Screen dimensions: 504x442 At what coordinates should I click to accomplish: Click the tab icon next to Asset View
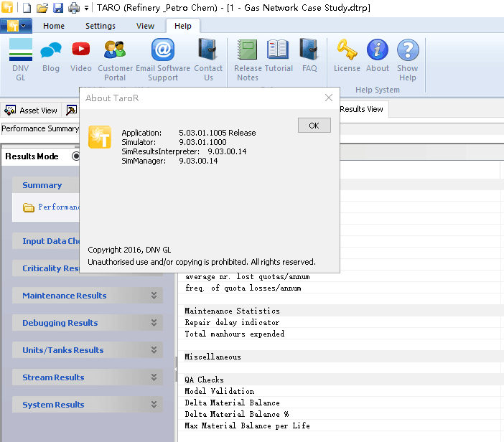click(71, 110)
